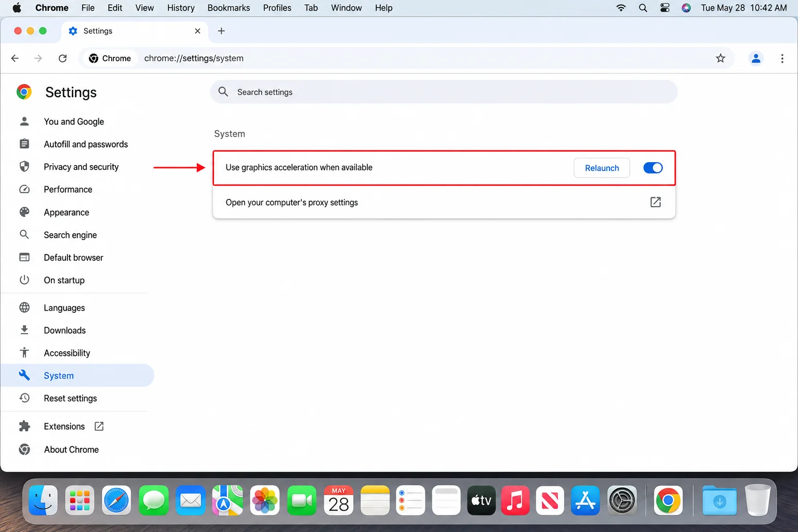Click the Wi-Fi status icon
Image resolution: width=798 pixels, height=532 pixels.
click(621, 8)
